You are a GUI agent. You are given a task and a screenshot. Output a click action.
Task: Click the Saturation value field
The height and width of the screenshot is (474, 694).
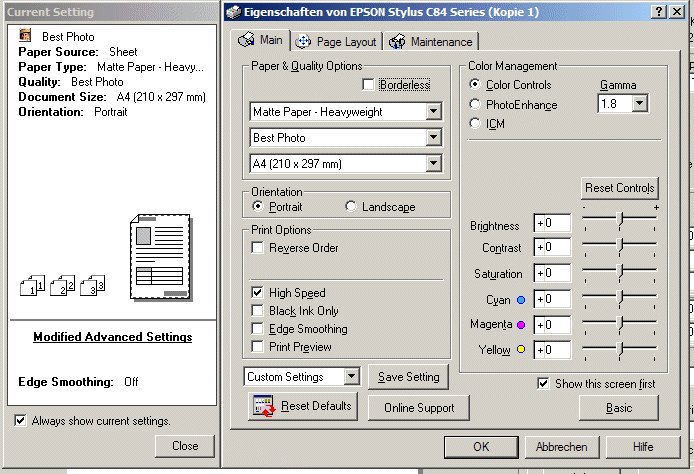click(x=552, y=273)
